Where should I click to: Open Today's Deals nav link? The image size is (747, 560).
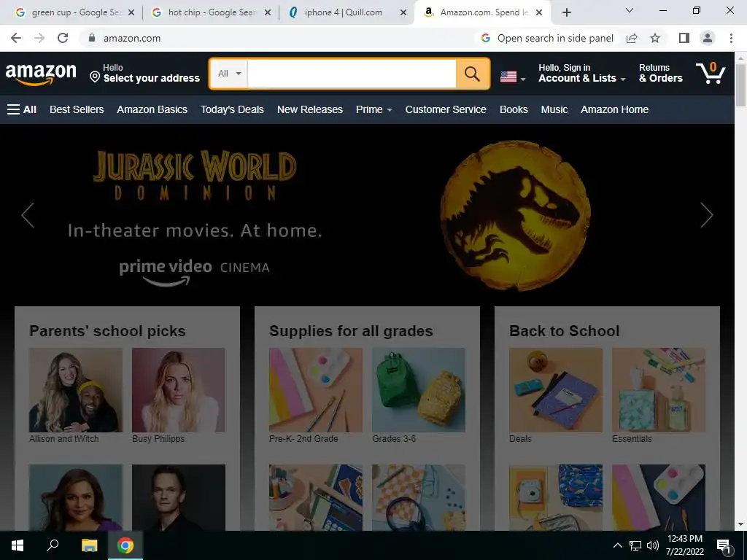[x=232, y=109]
